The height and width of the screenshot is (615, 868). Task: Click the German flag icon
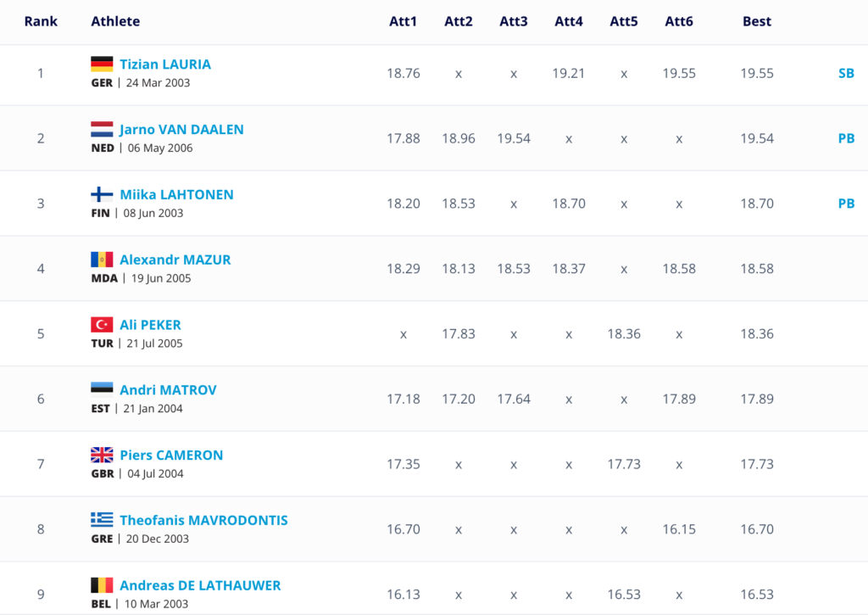pyautogui.click(x=102, y=64)
